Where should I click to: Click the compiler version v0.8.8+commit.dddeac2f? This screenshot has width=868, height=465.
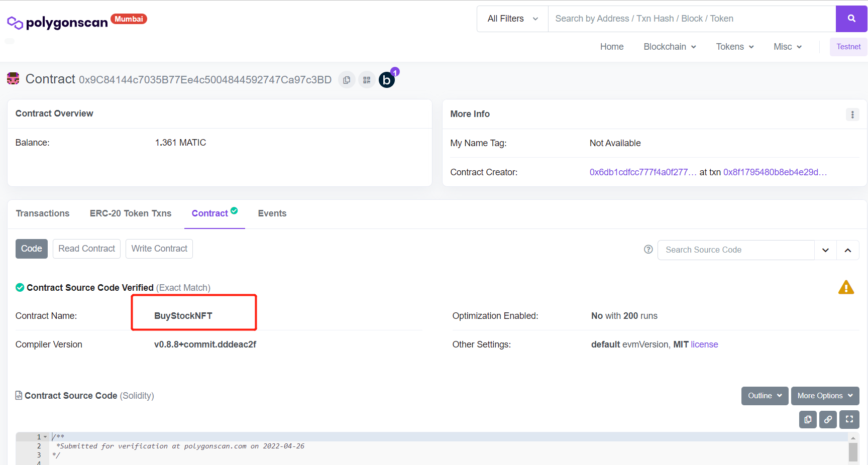click(x=205, y=344)
